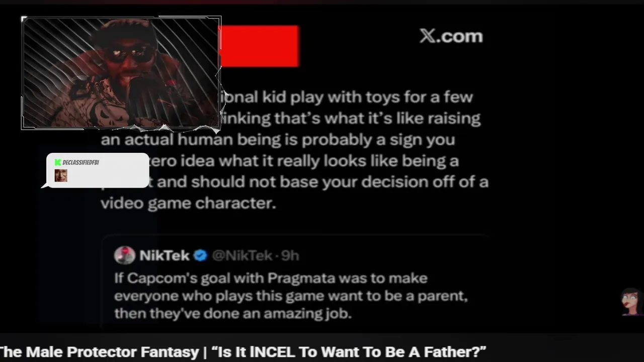This screenshot has height=362, width=644.
Task: Select the solid red censor block
Action: [260, 46]
